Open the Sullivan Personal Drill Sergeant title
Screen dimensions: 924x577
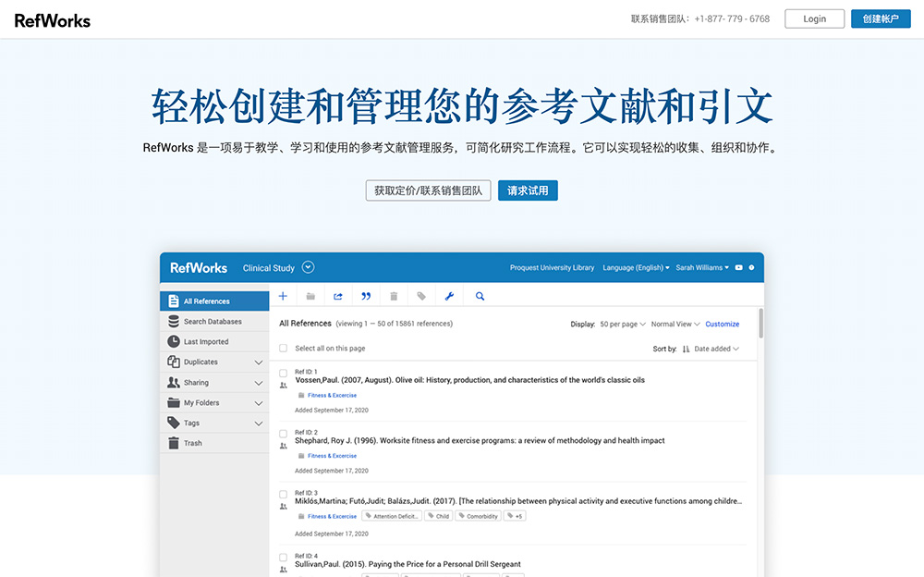click(407, 564)
